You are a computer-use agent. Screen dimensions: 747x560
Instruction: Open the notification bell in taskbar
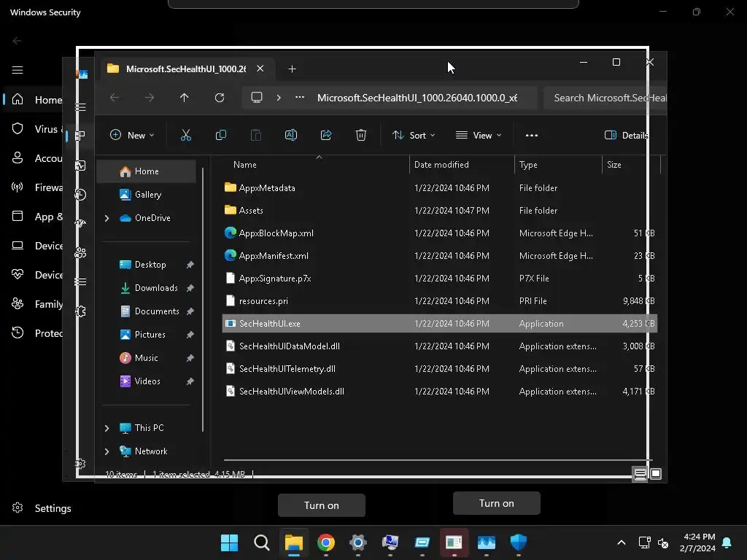[727, 542]
